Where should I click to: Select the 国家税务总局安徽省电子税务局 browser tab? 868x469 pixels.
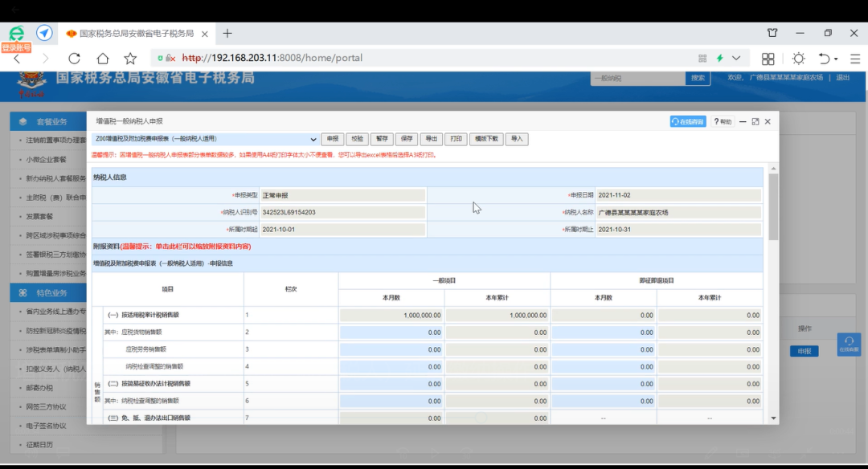coord(137,34)
